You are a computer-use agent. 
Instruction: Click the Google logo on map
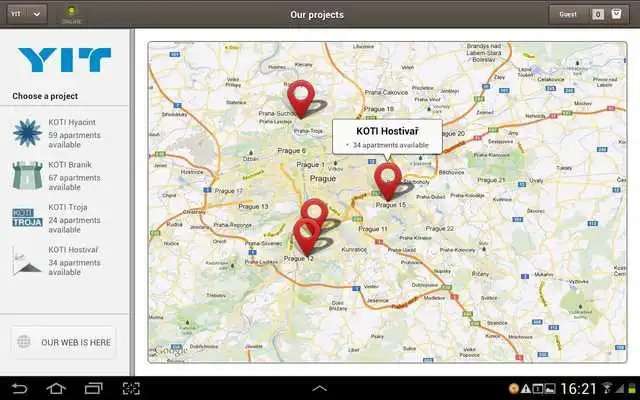[x=171, y=351]
